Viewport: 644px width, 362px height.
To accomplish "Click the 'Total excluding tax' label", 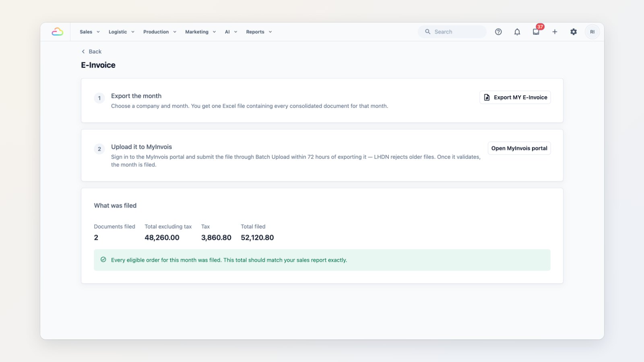I will click(x=168, y=227).
